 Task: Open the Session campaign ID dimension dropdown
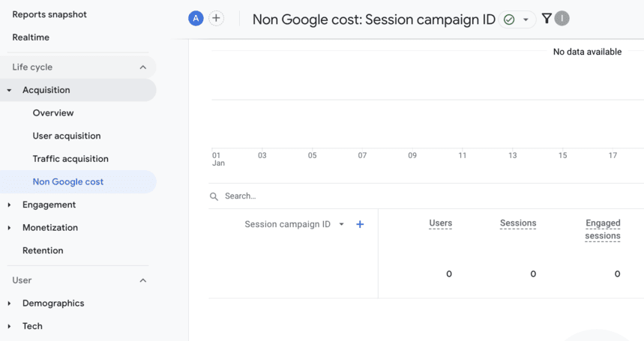tap(341, 224)
